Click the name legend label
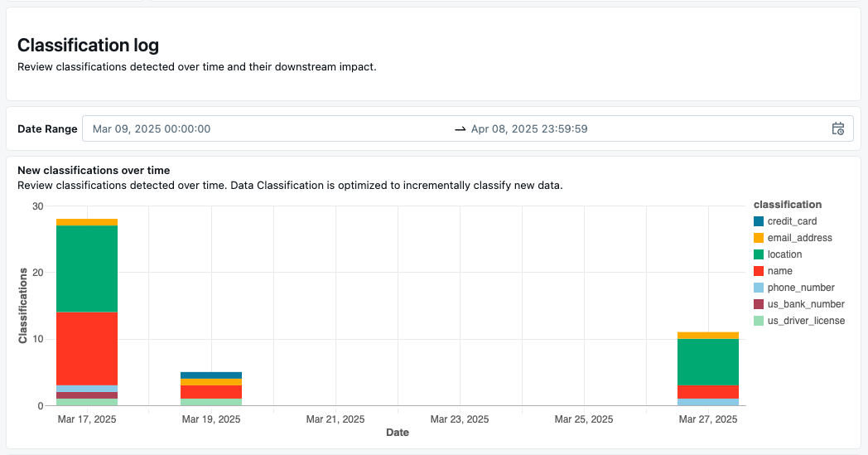This screenshot has height=455, width=868. [779, 271]
